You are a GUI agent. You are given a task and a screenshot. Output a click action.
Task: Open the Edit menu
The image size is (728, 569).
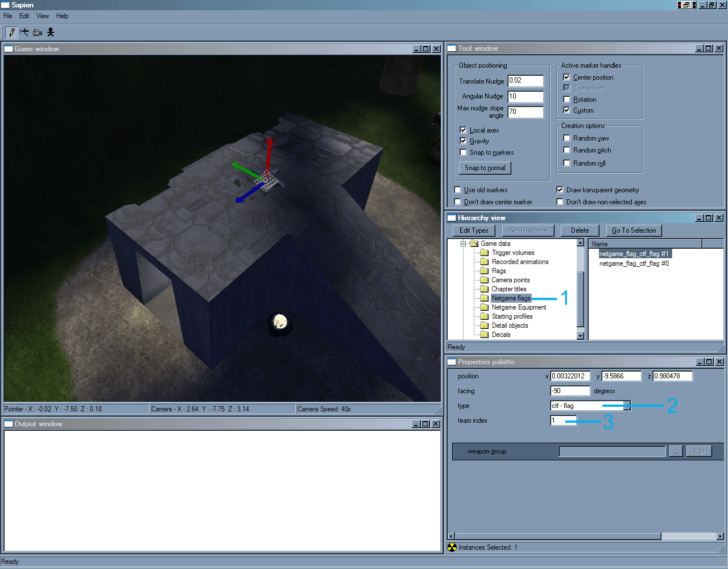24,16
